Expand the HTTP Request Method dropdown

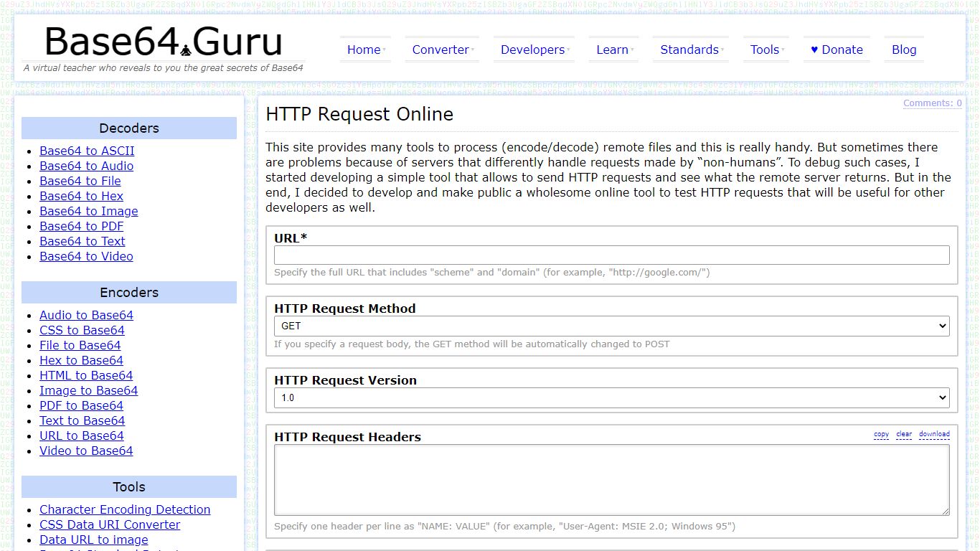(x=612, y=326)
